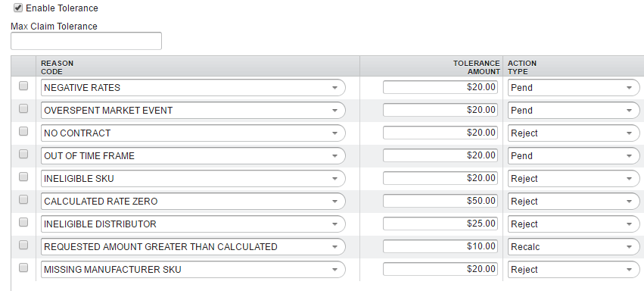This screenshot has width=644, height=291.
Task: Open the Recalc action type dropdown
Action: pos(574,246)
